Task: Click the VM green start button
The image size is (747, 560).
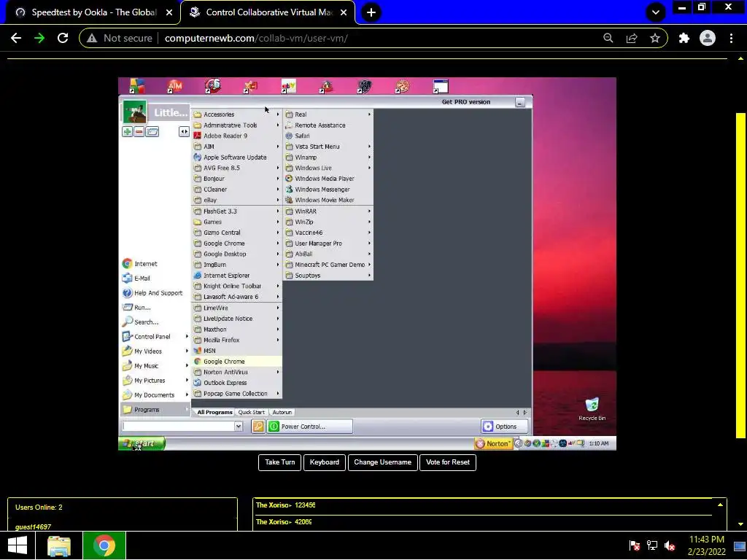Action: coord(142,443)
